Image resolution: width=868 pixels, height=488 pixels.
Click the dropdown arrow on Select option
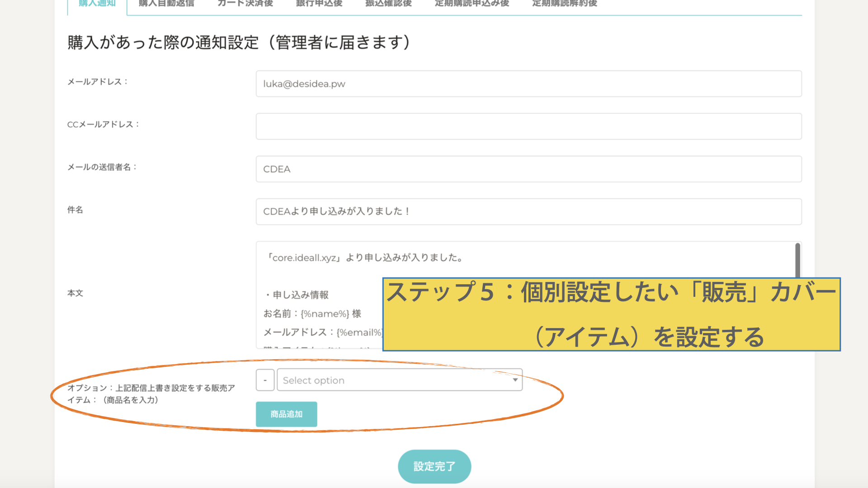tap(515, 380)
